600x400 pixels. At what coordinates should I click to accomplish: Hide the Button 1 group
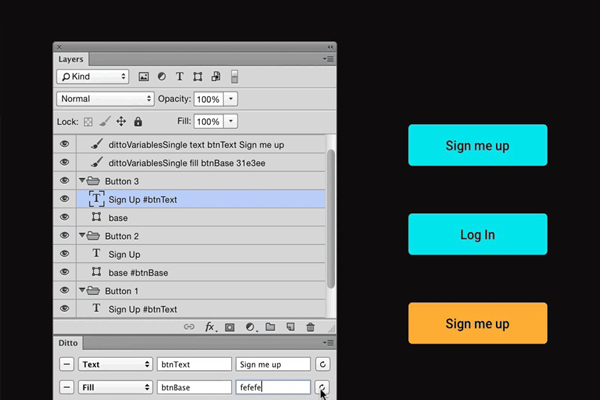64,290
